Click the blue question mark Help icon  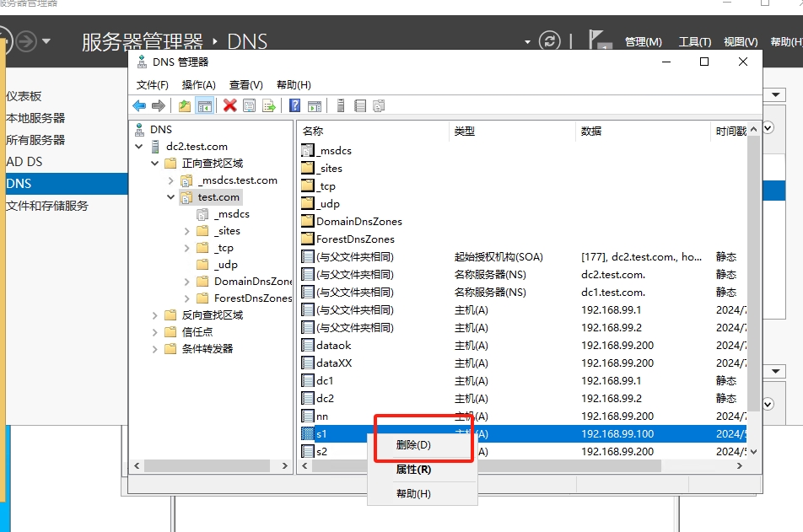[295, 105]
